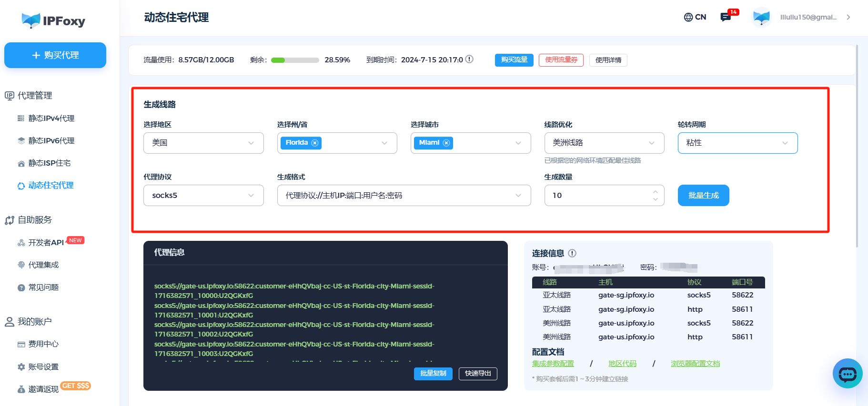
Task: Click the remaining traffic progress bar
Action: (294, 60)
